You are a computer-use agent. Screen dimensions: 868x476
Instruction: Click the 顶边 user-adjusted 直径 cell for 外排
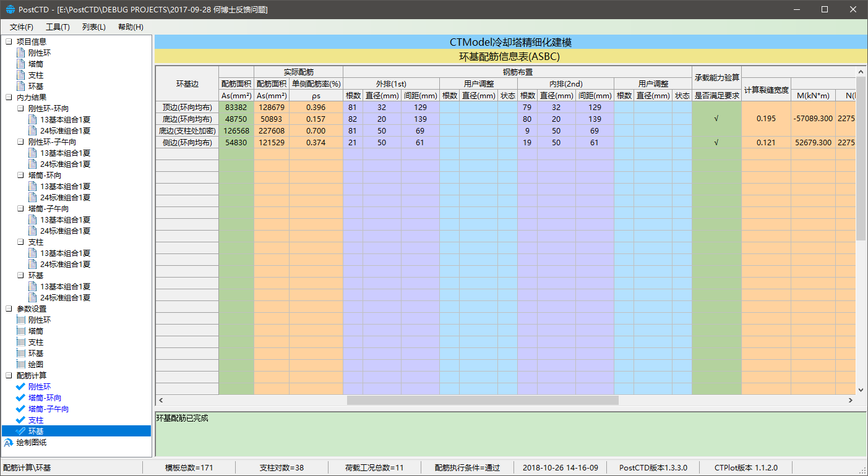478,108
